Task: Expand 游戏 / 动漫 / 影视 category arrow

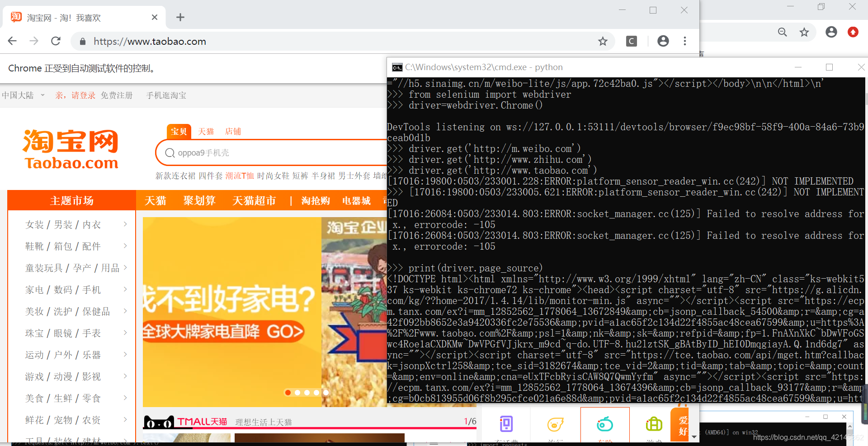Action: point(125,376)
